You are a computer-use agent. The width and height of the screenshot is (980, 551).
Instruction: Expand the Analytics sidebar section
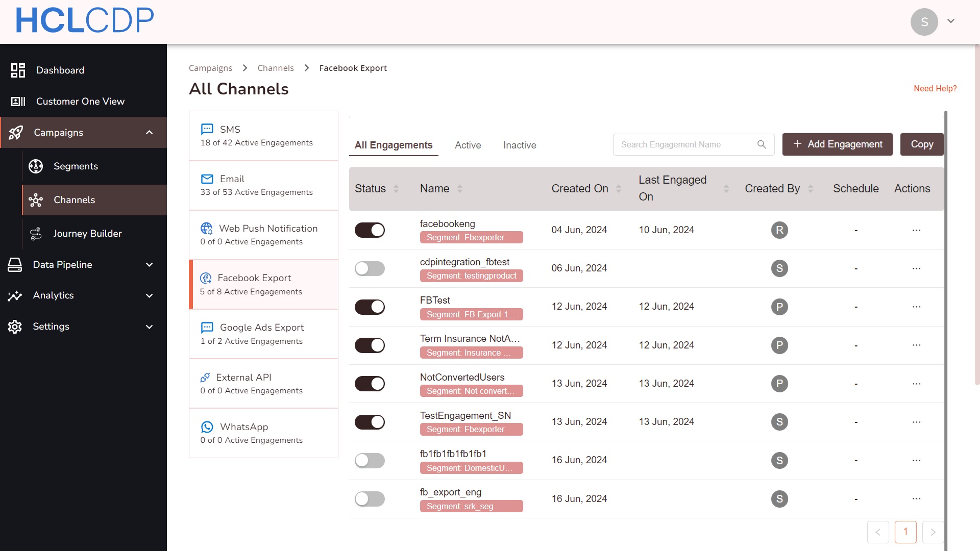[x=149, y=296]
